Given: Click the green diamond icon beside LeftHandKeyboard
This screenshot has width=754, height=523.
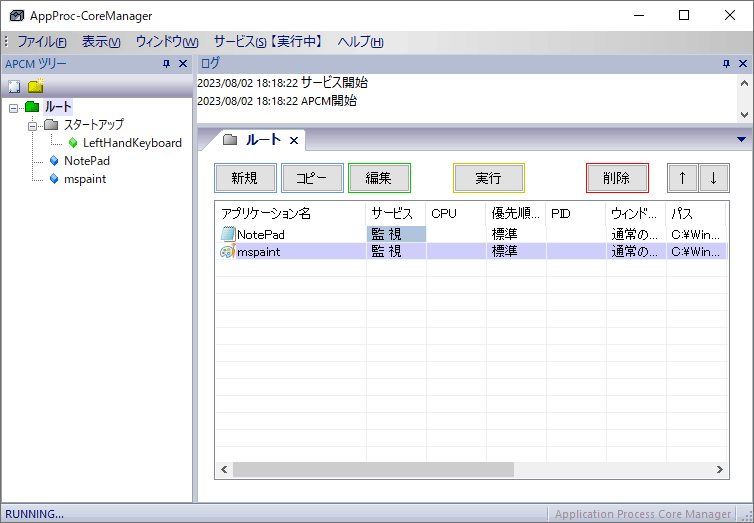Looking at the screenshot, I should 73,143.
